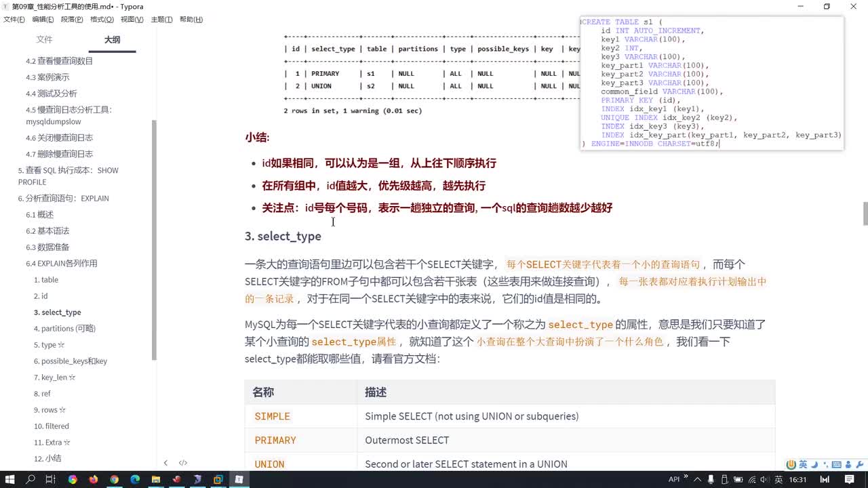Launch Google Chrome from the taskbar
The width and height of the screenshot is (868, 488).
[x=114, y=479]
